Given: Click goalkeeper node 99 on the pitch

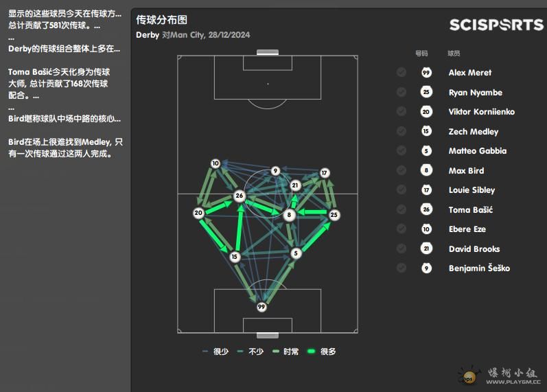Looking at the screenshot, I should click(x=261, y=307).
